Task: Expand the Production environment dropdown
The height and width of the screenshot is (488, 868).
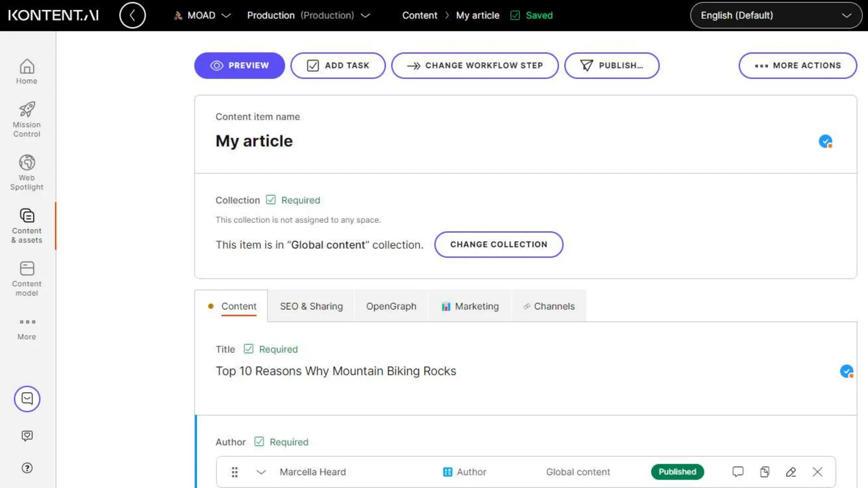Action: (309, 16)
